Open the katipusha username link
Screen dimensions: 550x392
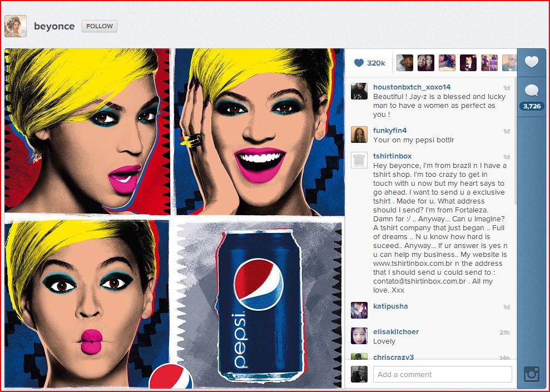point(390,306)
